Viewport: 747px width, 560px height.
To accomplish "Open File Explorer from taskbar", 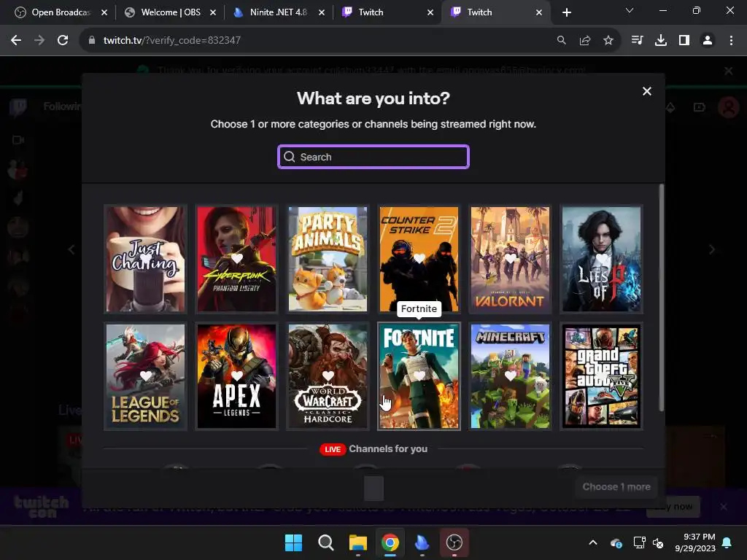I will [x=357, y=542].
